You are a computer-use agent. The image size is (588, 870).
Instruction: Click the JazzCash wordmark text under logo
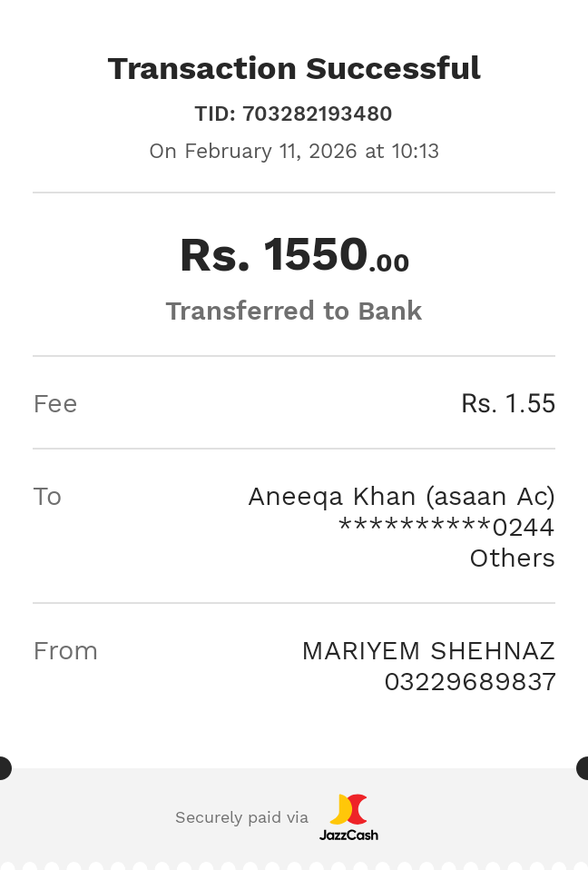pyautogui.click(x=348, y=835)
